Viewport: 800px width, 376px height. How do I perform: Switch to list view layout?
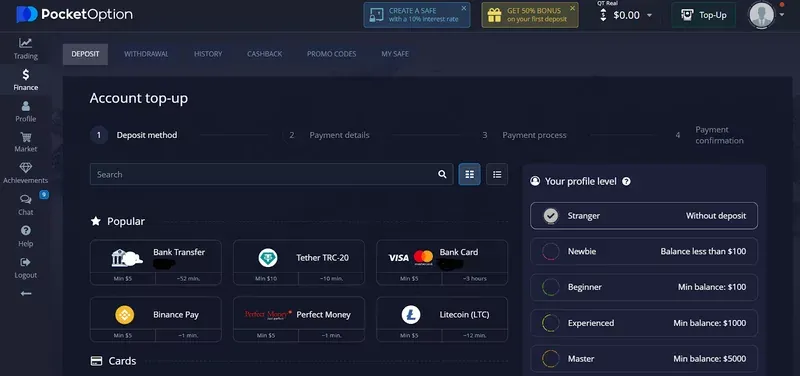tap(497, 174)
